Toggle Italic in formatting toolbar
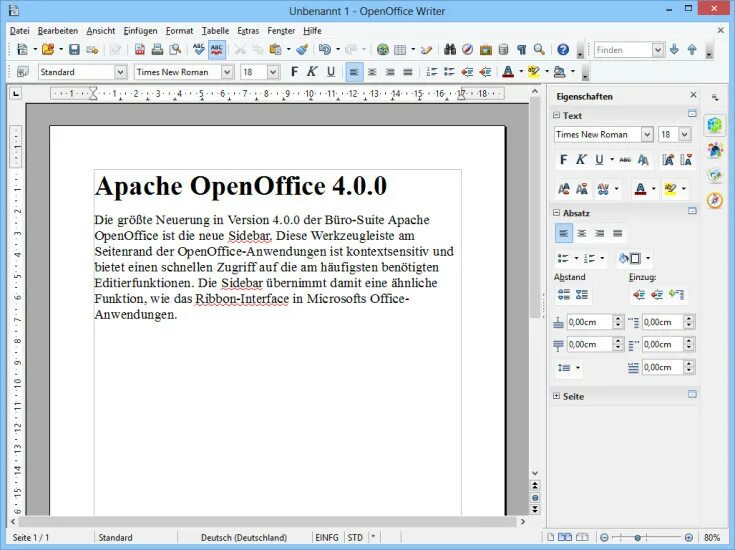The height and width of the screenshot is (550, 735). point(312,72)
